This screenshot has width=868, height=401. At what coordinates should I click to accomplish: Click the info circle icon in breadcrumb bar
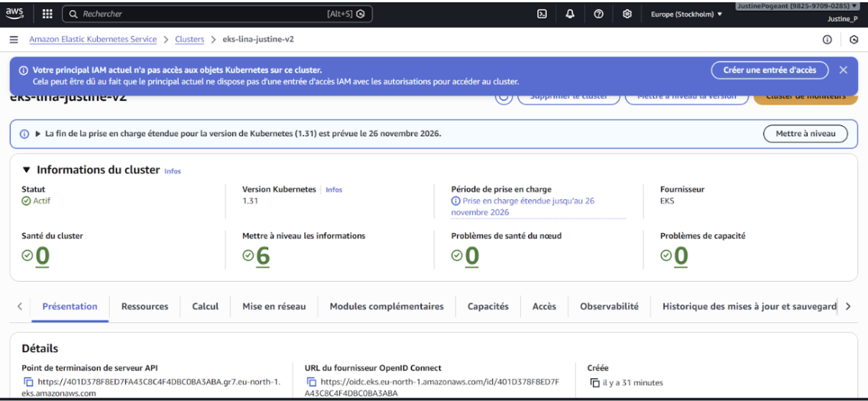(827, 40)
